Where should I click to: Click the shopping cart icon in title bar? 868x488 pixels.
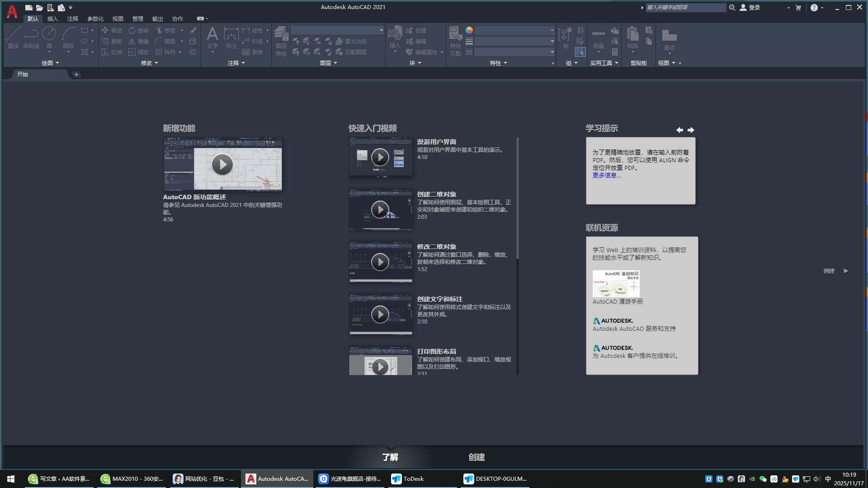798,8
